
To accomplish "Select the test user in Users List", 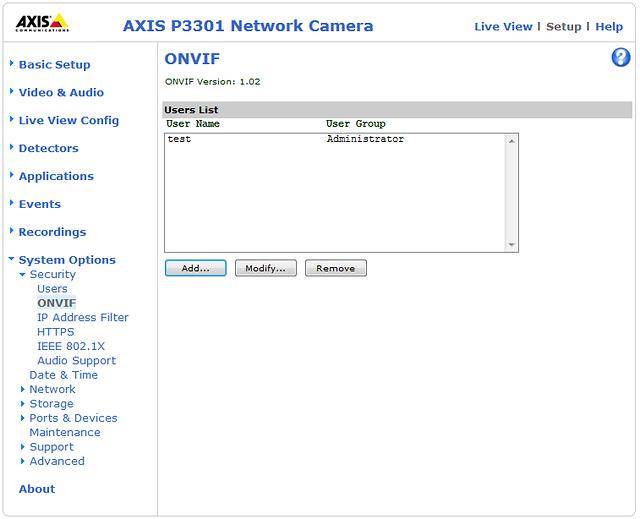I will point(180,139).
